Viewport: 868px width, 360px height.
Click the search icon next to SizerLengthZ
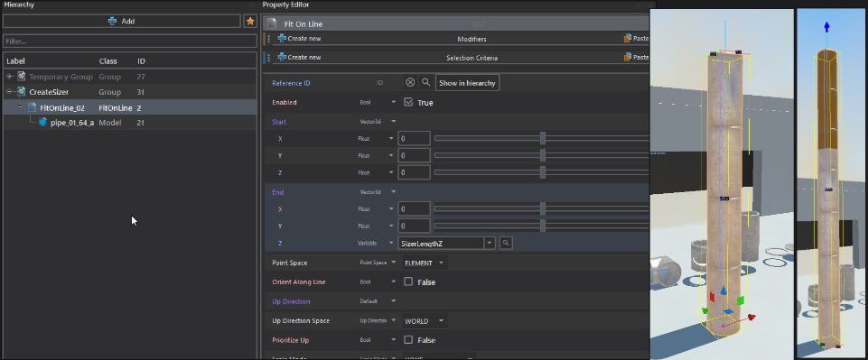(506, 243)
